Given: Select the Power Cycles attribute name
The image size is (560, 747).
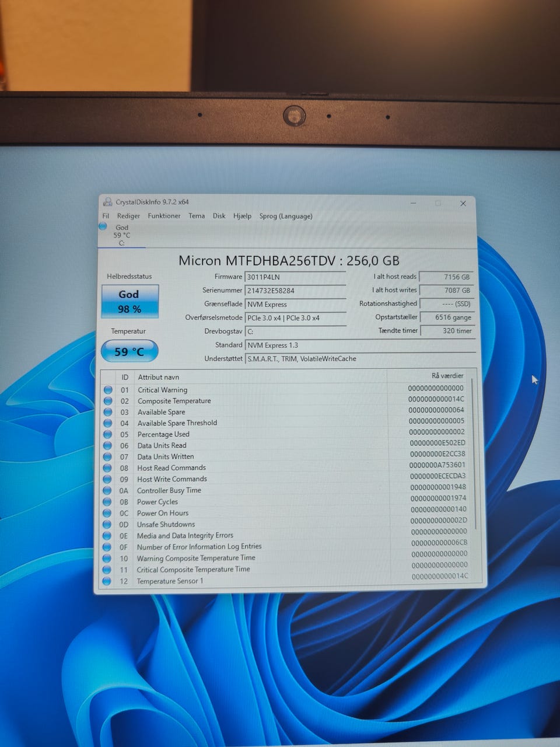Looking at the screenshot, I should point(157,502).
